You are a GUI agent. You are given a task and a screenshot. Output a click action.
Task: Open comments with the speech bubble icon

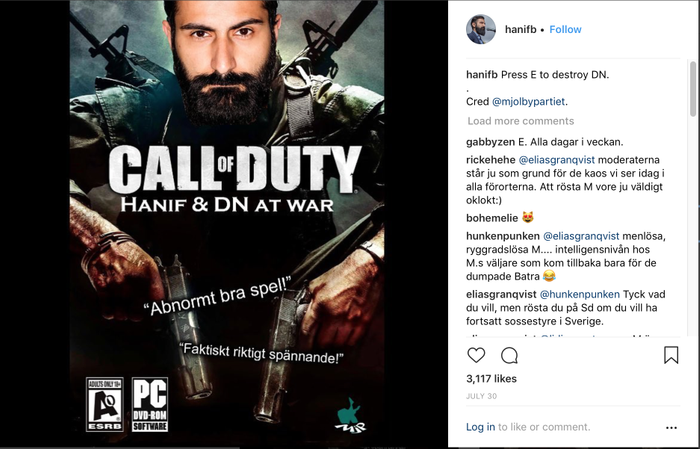point(509,356)
